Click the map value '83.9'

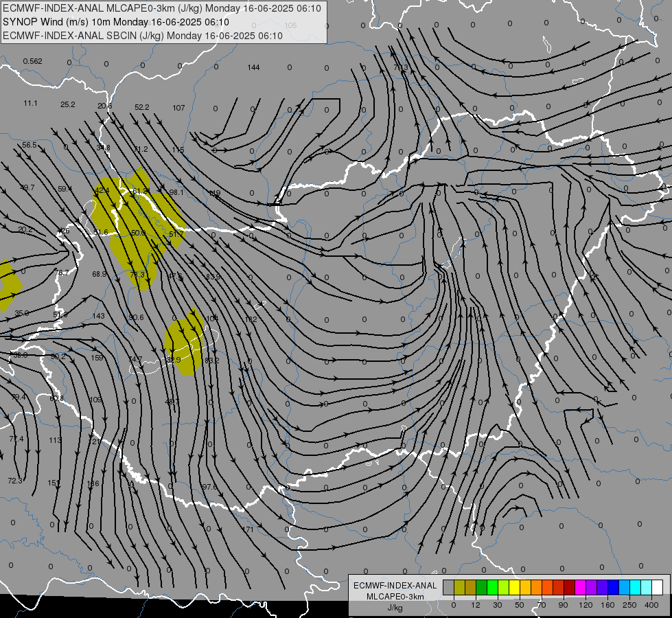tap(213, 277)
